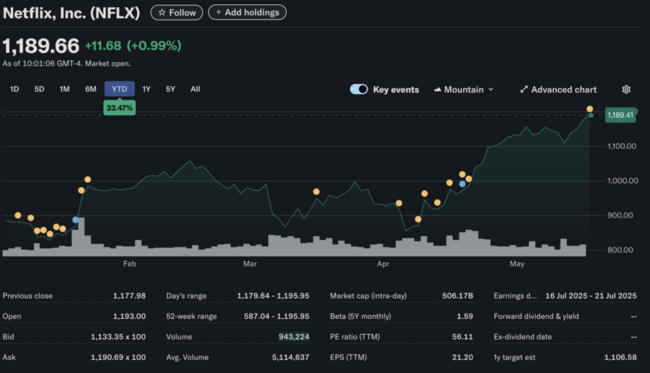Image resolution: width=650 pixels, height=373 pixels.
Task: Click the 1y target est value 1,106.58
Action: 621,357
